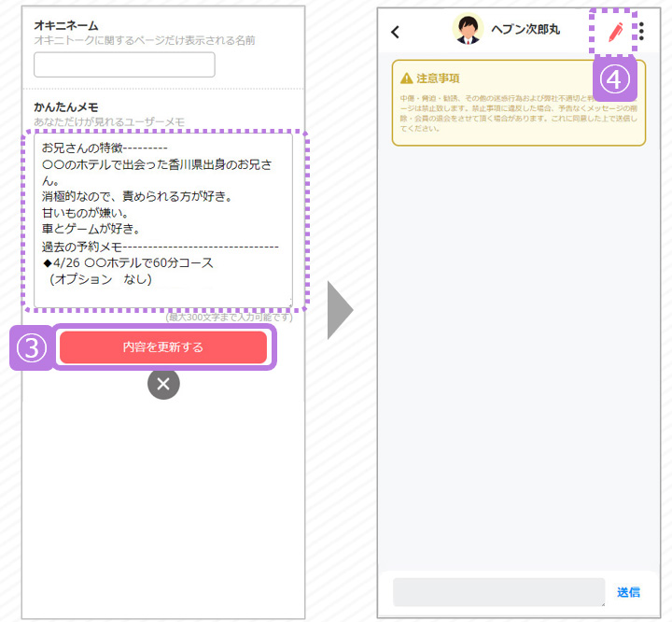Click the warning triangle icon beside 注意事項
Viewport: 672px width, 622px height.
[407, 78]
